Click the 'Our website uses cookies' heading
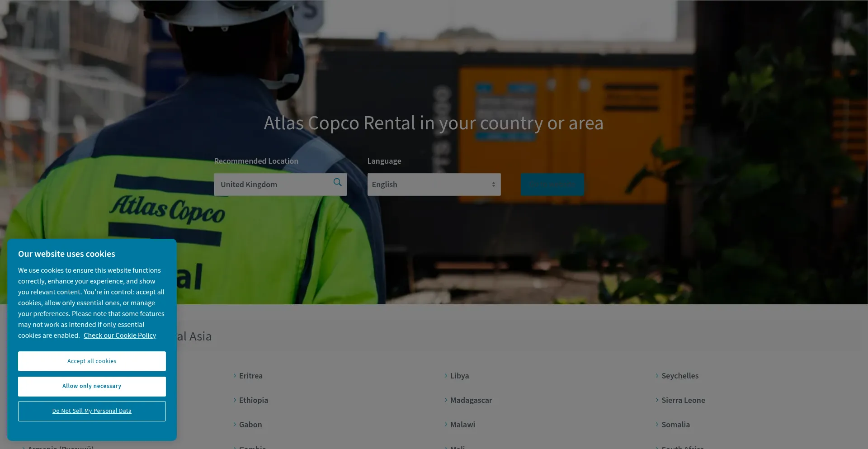This screenshot has width=868, height=449. [66, 254]
